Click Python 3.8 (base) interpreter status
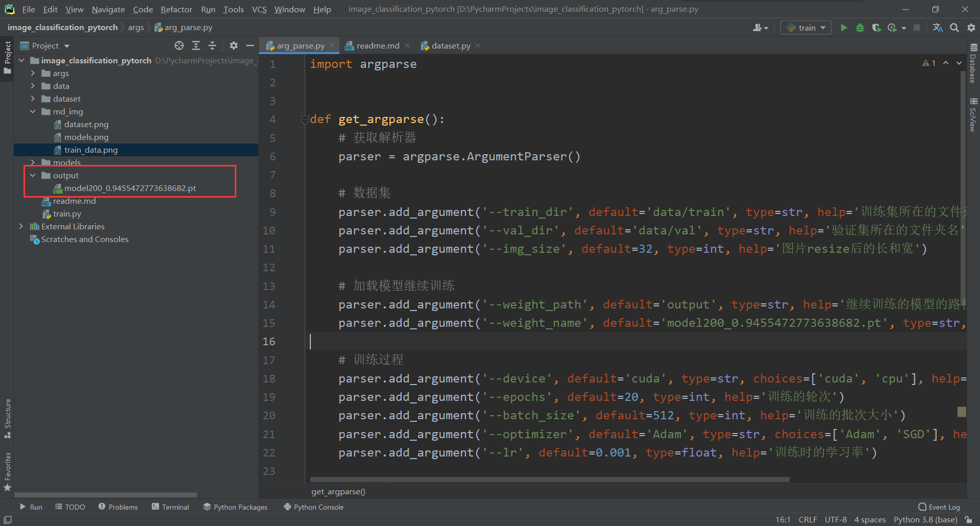Image resolution: width=980 pixels, height=526 pixels. coord(925,519)
